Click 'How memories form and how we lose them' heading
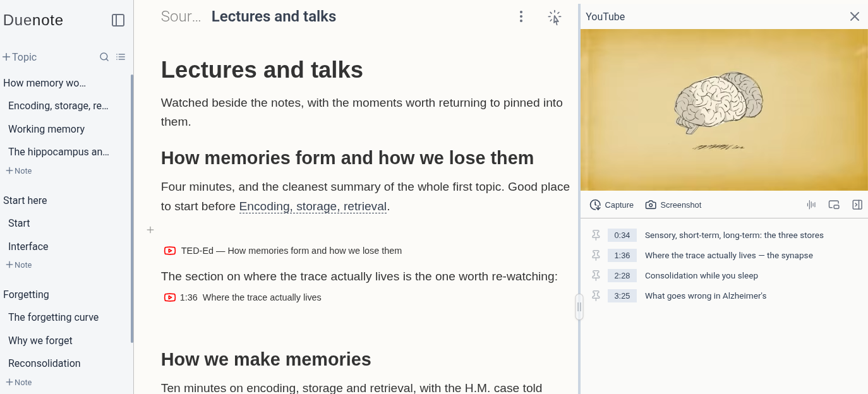This screenshot has height=394, width=868. (x=347, y=158)
